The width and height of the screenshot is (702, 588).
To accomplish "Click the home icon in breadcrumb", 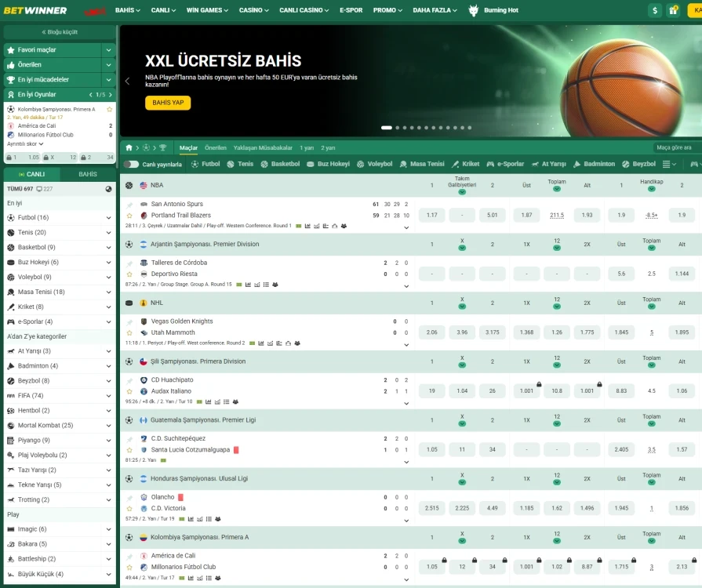I will pyautogui.click(x=129, y=147).
